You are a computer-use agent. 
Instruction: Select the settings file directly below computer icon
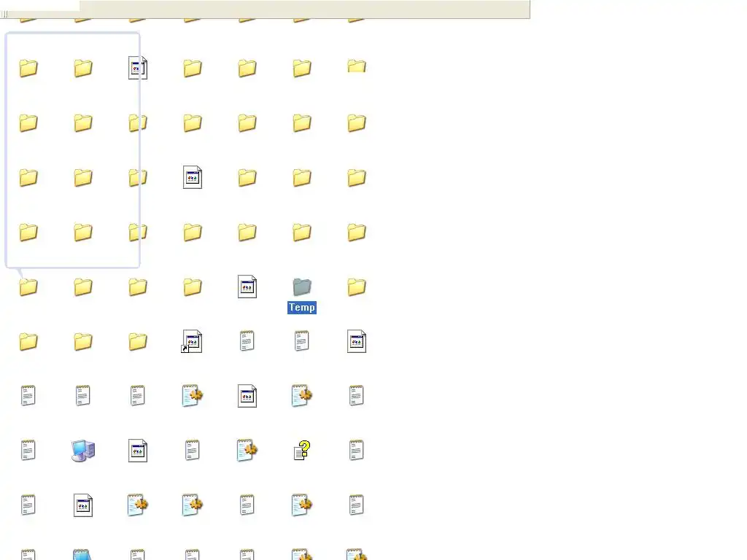[83, 505]
